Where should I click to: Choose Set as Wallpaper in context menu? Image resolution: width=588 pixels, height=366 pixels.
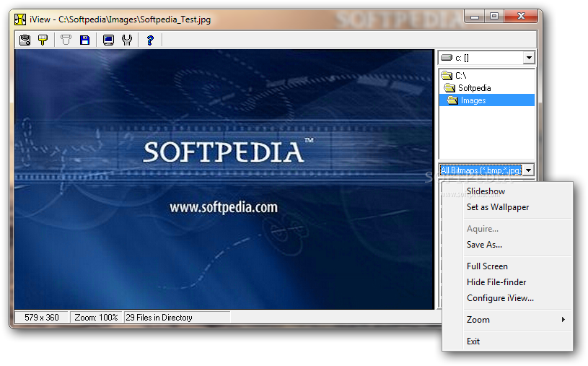498,207
